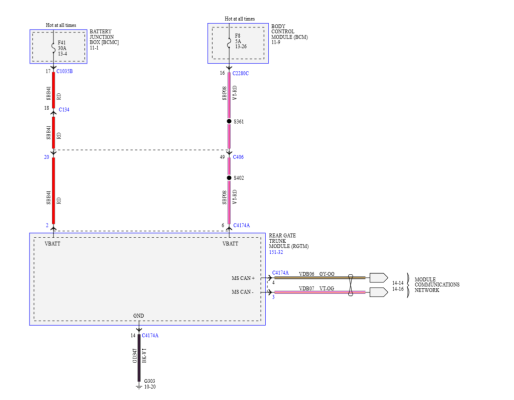This screenshot has height=400, width=514.
Task: Click the S402 splice label
Action: pos(239,178)
